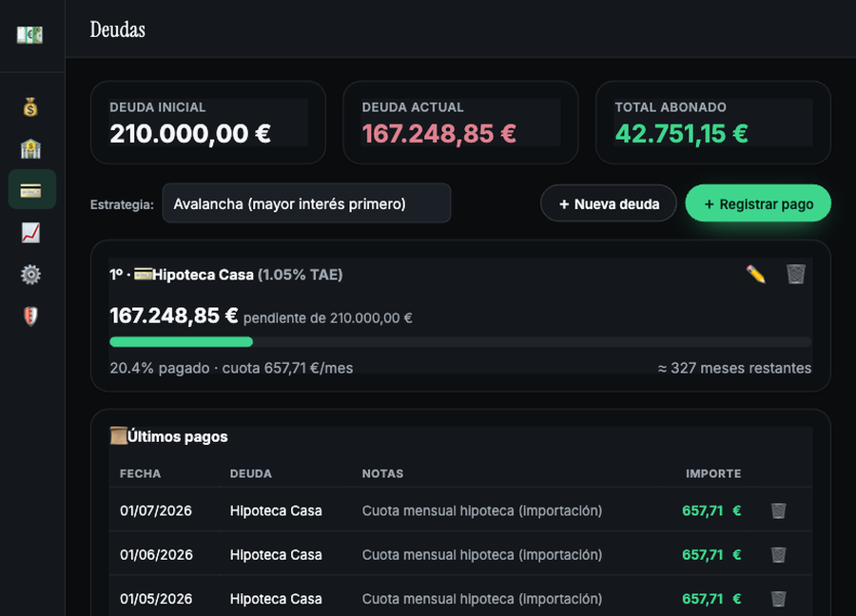Click the 657,71 € amount for 01/07/2026
The height and width of the screenshot is (616, 856).
(711, 510)
